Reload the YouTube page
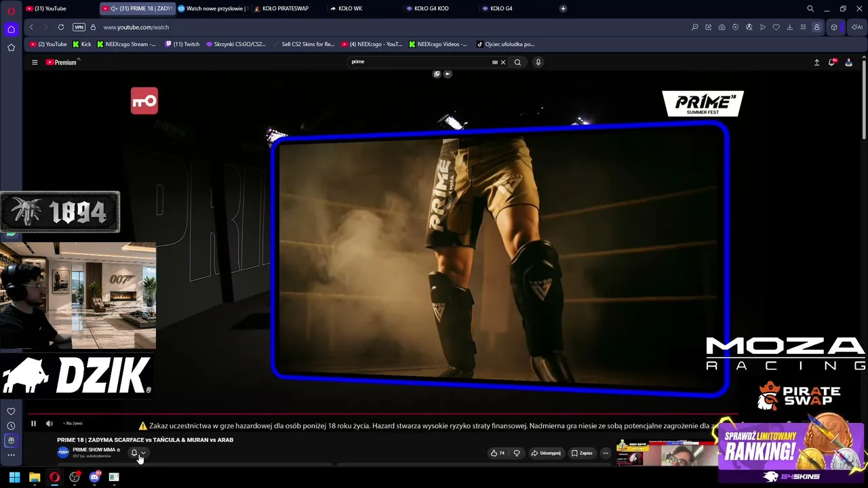Screen dimensions: 868x488 pos(61,27)
